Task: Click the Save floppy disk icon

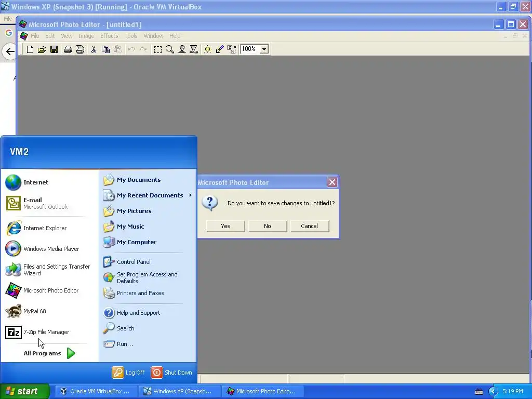Action: [54, 49]
